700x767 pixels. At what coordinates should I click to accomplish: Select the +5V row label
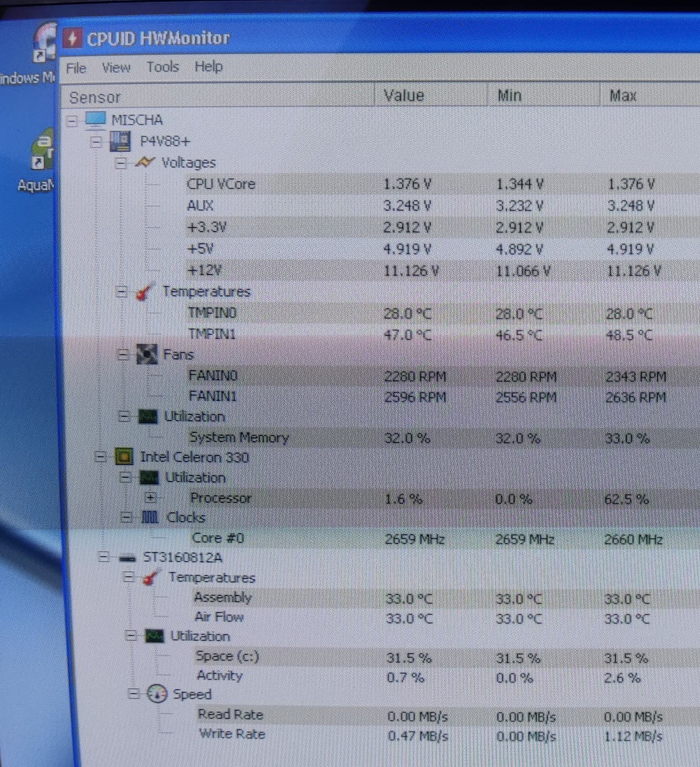click(201, 249)
